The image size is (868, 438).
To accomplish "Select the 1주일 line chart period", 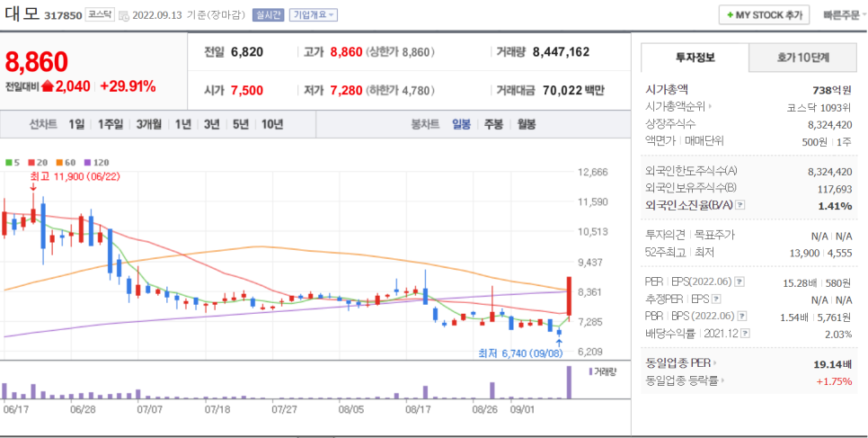I will [x=111, y=124].
